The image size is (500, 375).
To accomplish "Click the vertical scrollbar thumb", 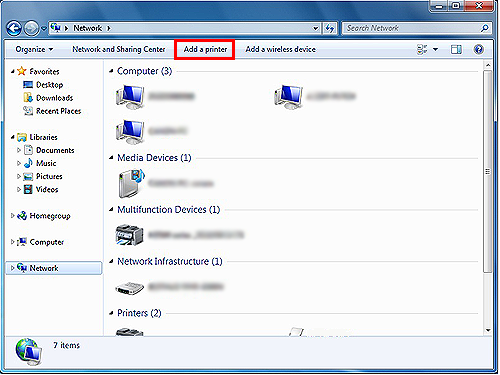I will (x=488, y=172).
